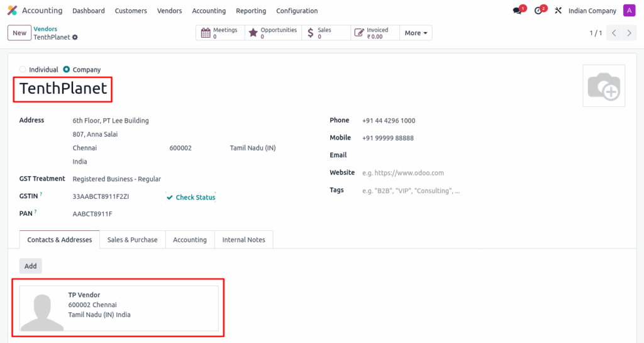This screenshot has height=343, width=644.
Task: Open the Dashboard menu
Action: [x=88, y=11]
